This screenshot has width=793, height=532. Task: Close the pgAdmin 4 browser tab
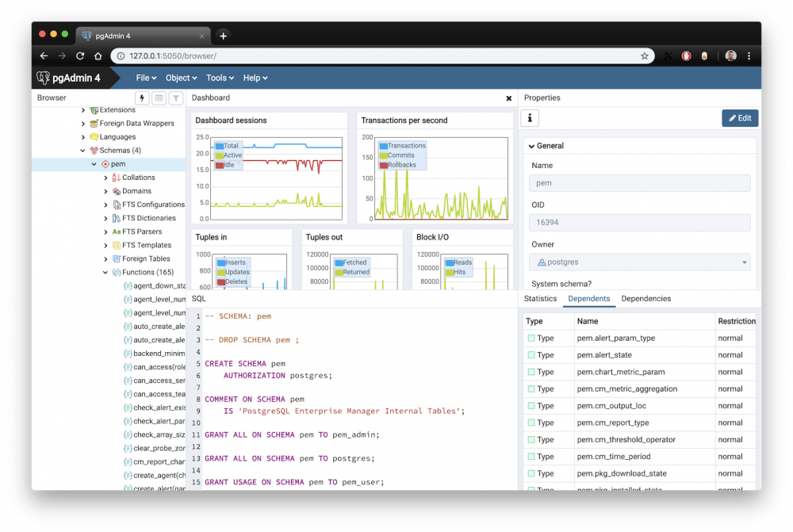coord(201,36)
